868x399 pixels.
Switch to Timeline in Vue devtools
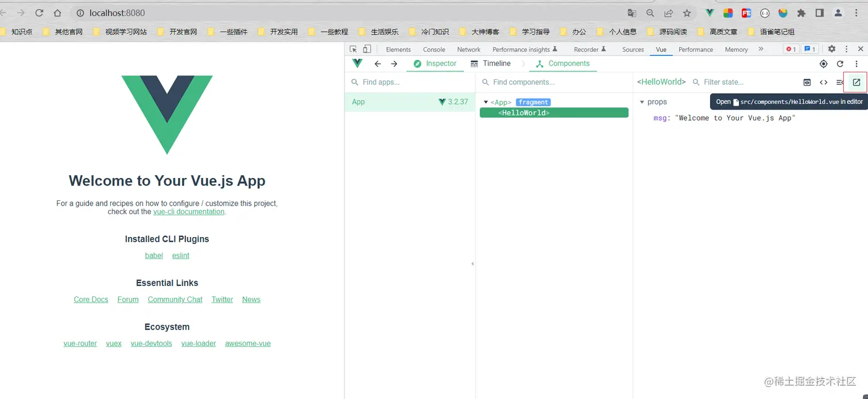pyautogui.click(x=490, y=64)
